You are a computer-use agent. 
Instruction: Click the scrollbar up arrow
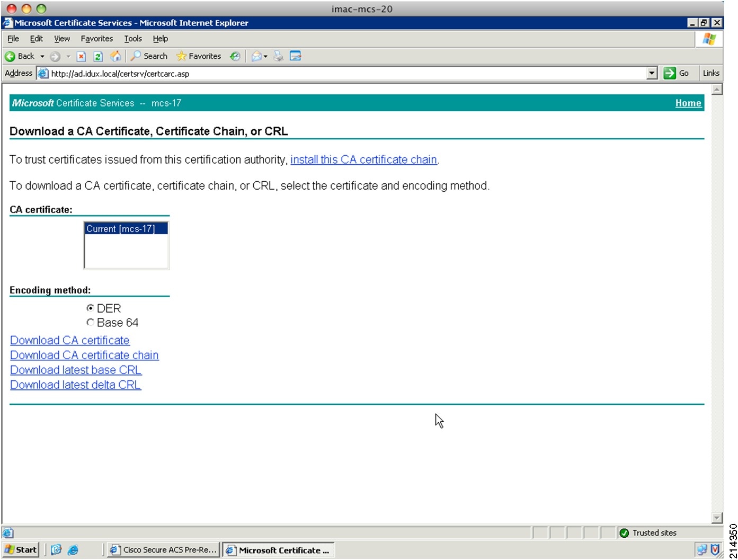[x=717, y=90]
